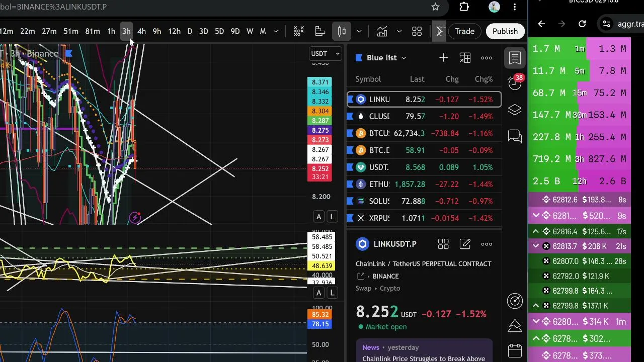Toggle auto scale (A) on the oscillator pane

(x=318, y=293)
